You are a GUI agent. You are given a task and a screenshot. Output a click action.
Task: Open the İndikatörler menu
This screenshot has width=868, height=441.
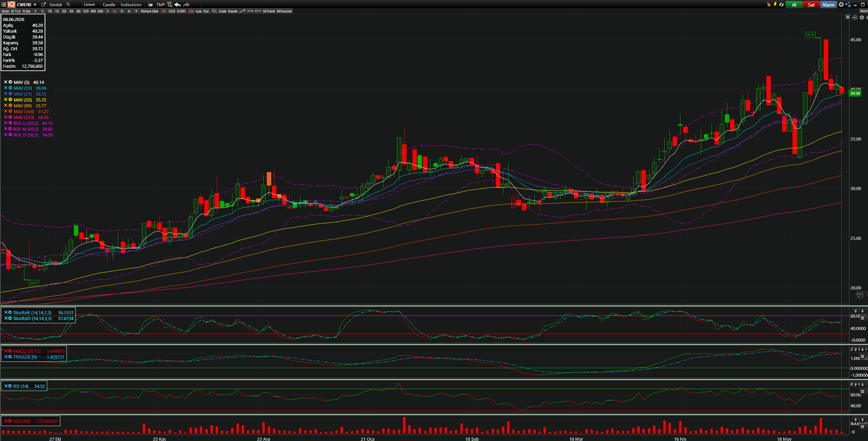tap(131, 4)
